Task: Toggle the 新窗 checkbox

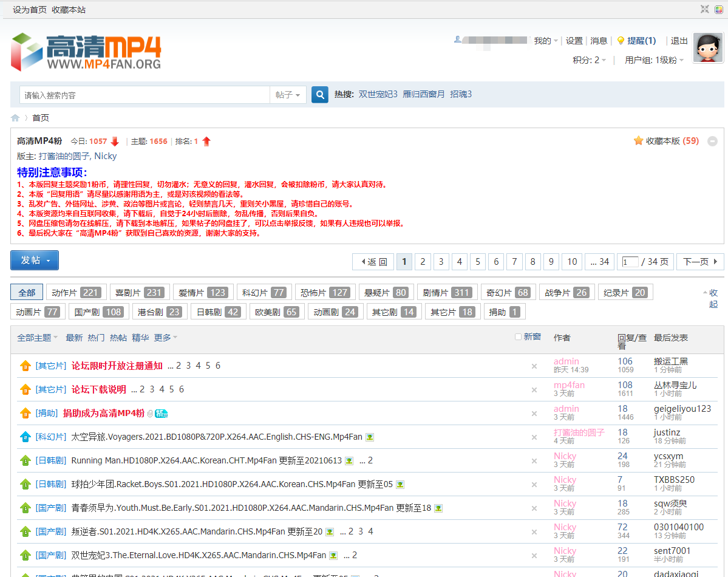Action: tap(518, 337)
